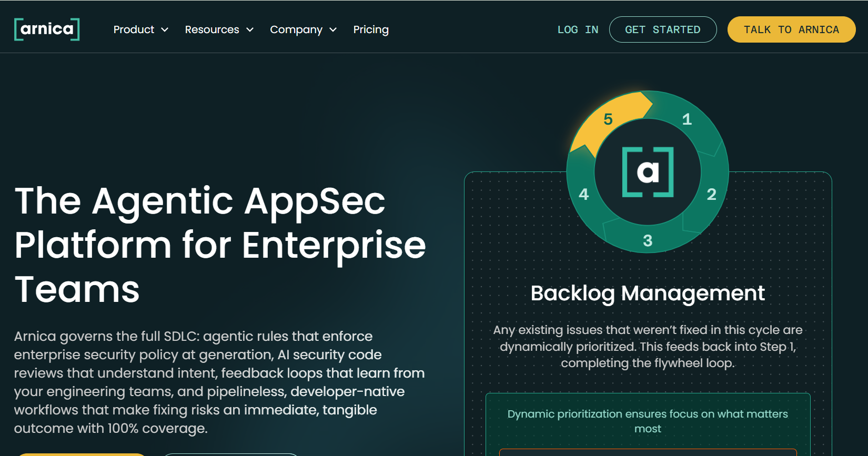
Task: Select the highlighted step 5 segment
Action: pyautogui.click(x=608, y=119)
